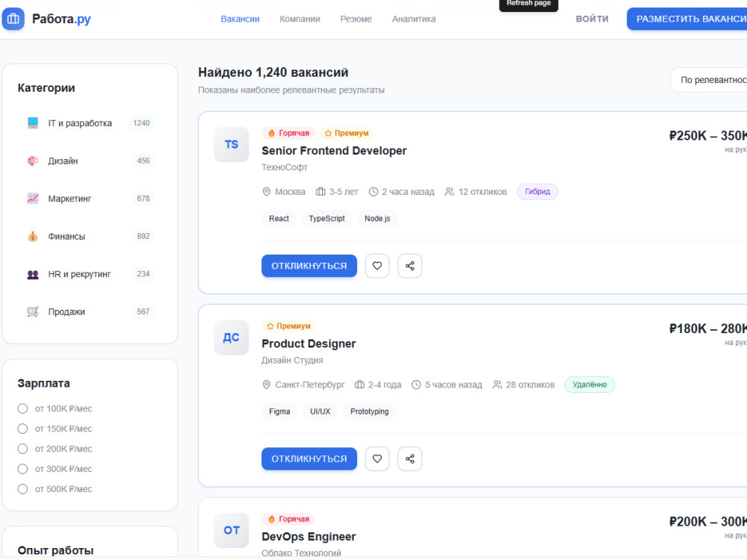Open the Вакансии navigation tab
This screenshot has width=747, height=560.
240,19
